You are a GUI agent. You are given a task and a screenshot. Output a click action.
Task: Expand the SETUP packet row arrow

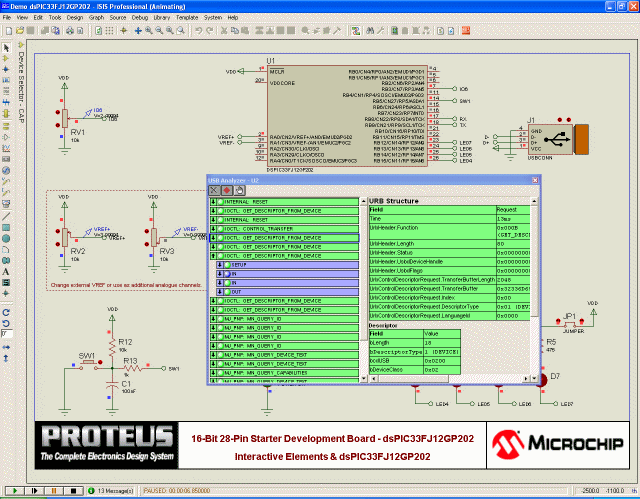click(x=220, y=264)
